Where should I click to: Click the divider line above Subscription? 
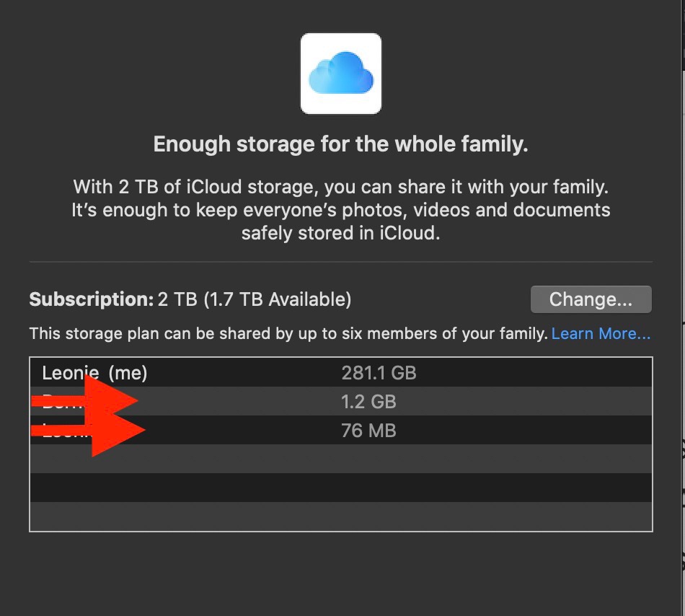point(341,261)
